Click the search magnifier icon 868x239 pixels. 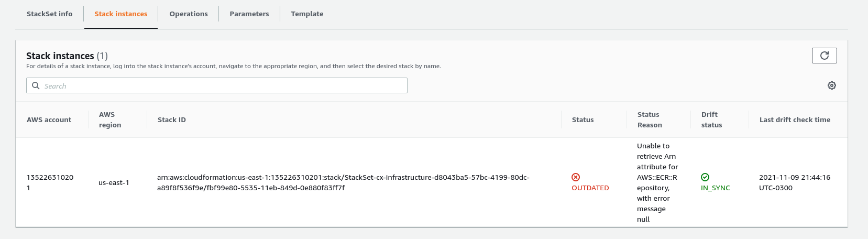[x=36, y=85]
